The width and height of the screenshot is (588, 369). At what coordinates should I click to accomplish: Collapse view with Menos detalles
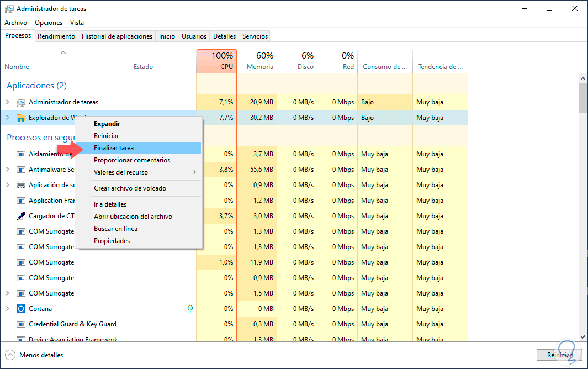(34, 355)
